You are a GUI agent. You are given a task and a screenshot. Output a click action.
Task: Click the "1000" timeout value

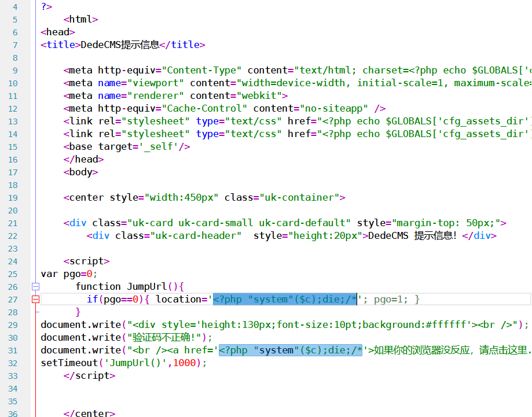184,363
